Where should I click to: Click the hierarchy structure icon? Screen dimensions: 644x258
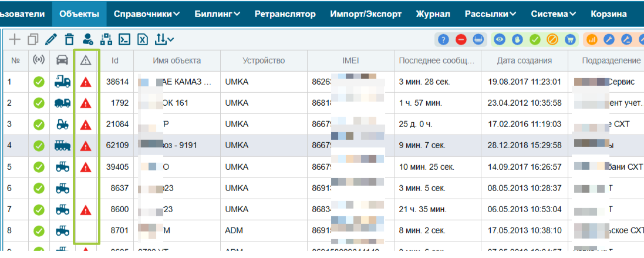[x=106, y=39]
